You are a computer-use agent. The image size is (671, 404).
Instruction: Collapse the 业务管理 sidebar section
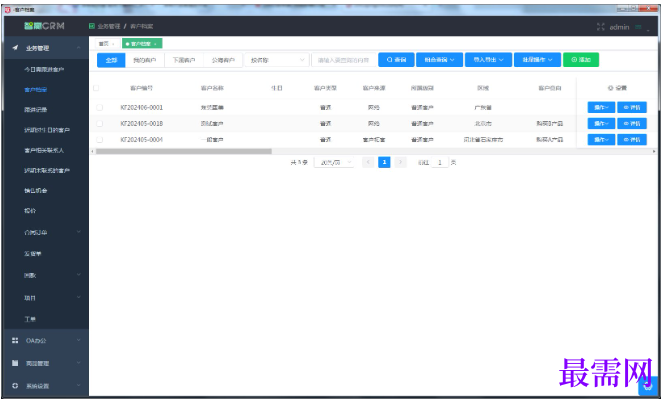click(x=79, y=48)
